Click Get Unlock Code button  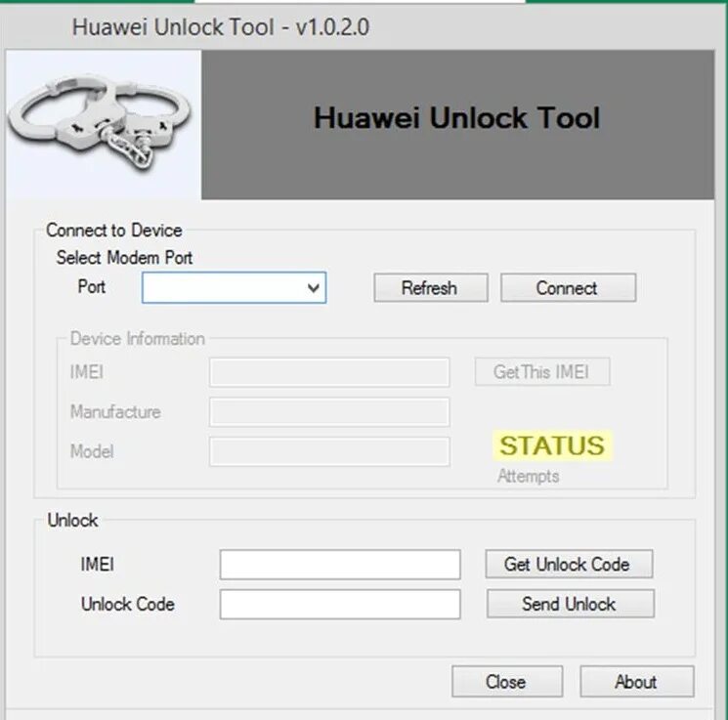(x=569, y=564)
